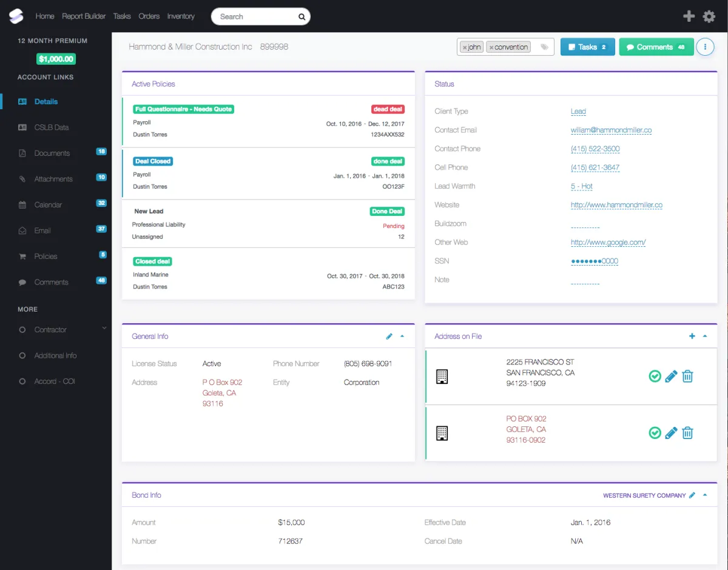Click the plus icon in the top navigation bar

[x=689, y=16]
